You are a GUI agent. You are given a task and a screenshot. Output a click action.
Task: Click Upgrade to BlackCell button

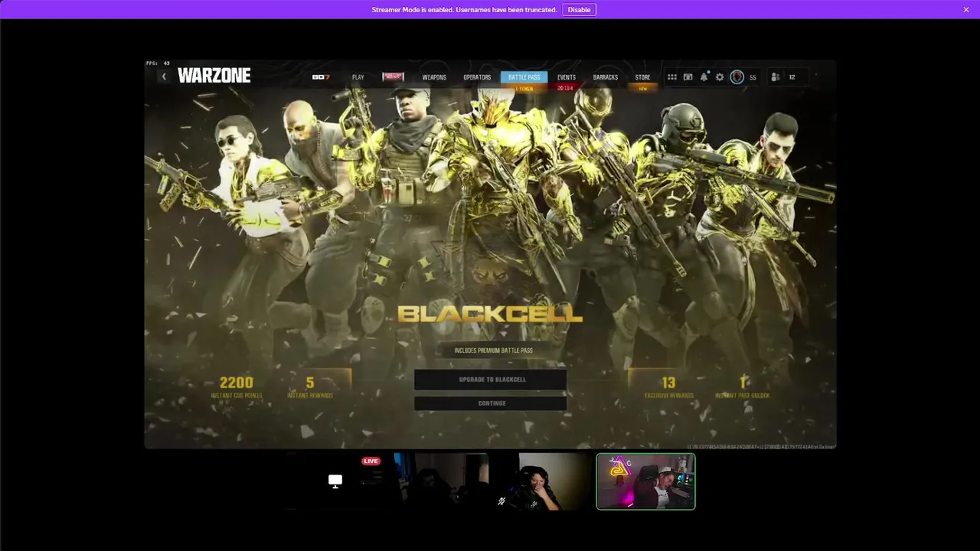490,380
